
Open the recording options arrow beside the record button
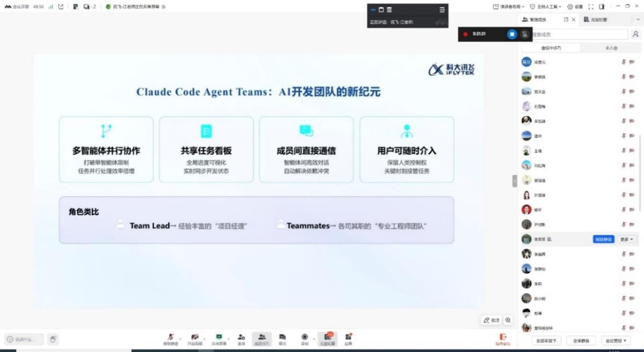click(x=314, y=338)
